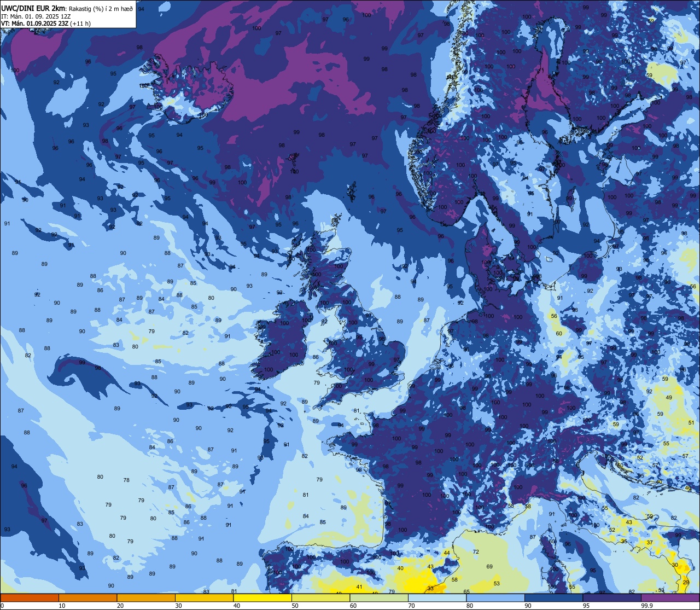Click the humidity value "35" on the map
The image size is (700, 610).
pos(624,541)
